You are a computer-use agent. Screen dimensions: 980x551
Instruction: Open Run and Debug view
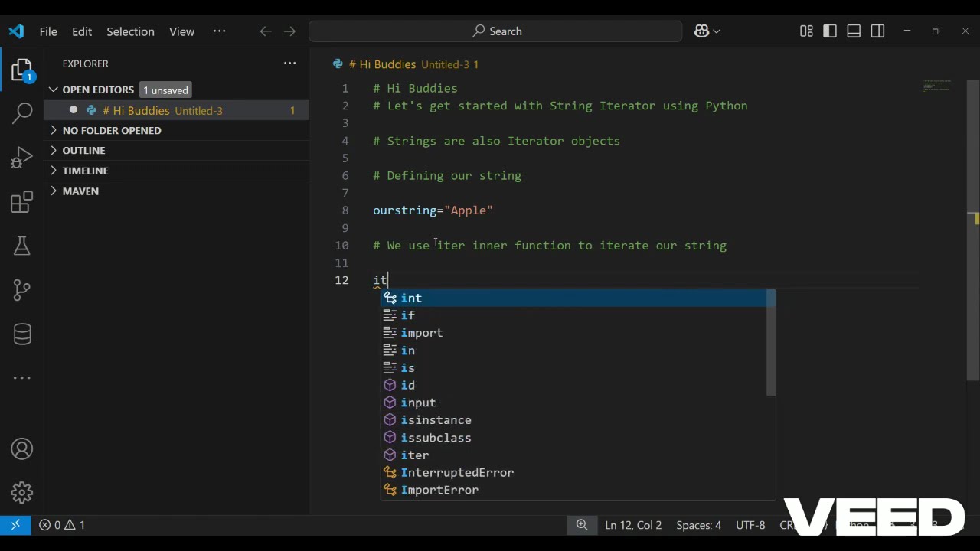pyautogui.click(x=22, y=158)
